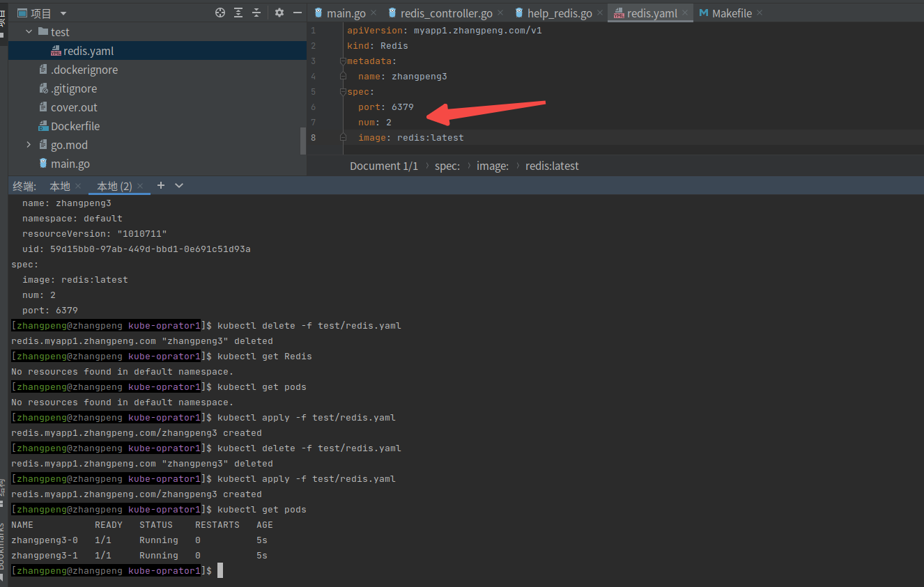Place cursor on port: 6379 line
This screenshot has width=924, height=587.
tap(386, 107)
